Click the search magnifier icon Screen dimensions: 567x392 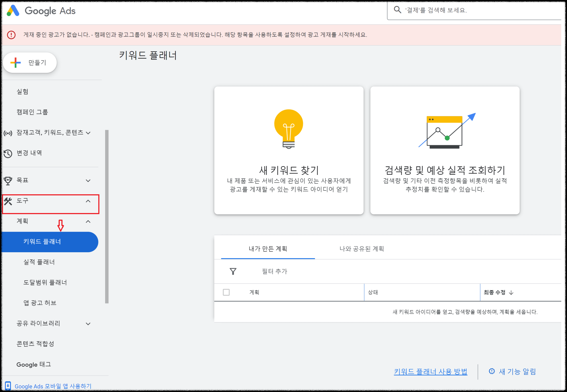pyautogui.click(x=398, y=10)
